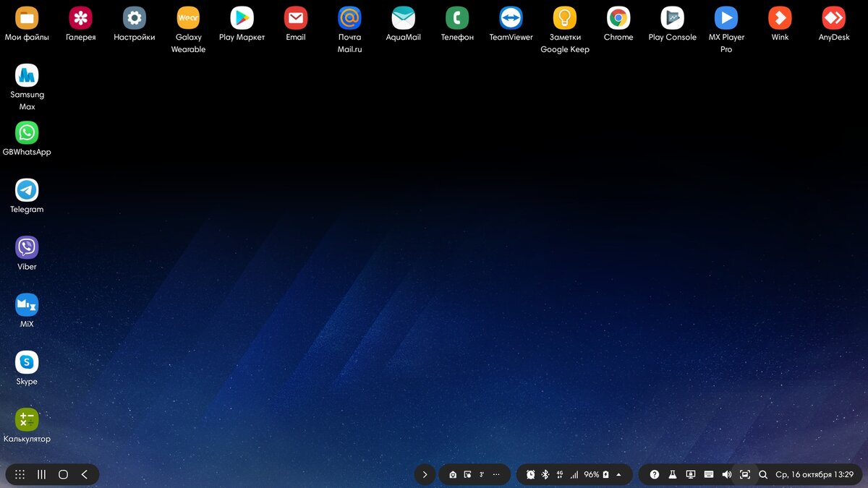Image resolution: width=868 pixels, height=488 pixels.
Task: Open the MiX file manager
Action: point(27,309)
